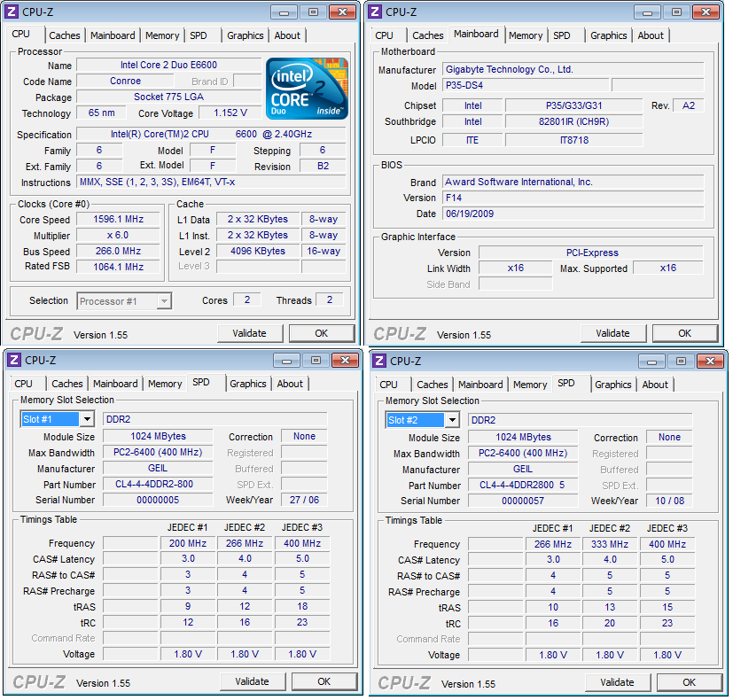
Task: Click the CPU-Z icon in the Slot #2 SPD window's title bar
Action: click(x=379, y=361)
